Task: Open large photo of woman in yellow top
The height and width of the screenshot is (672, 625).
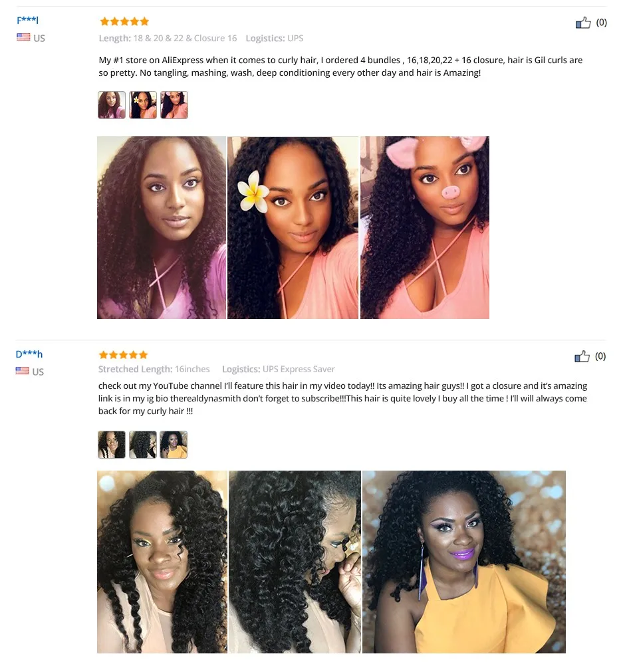Action: [x=464, y=562]
